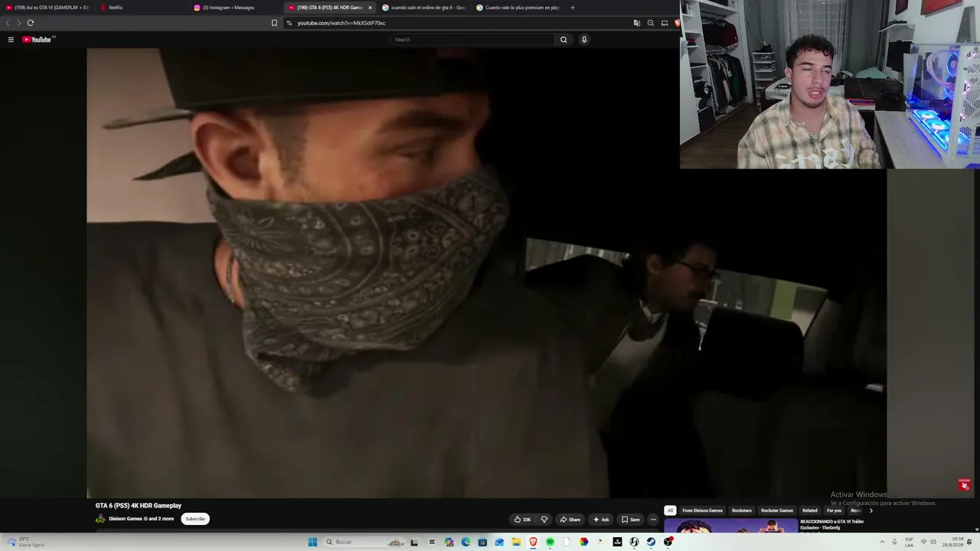Open the Windows Start menu
980x551 pixels.
click(312, 542)
